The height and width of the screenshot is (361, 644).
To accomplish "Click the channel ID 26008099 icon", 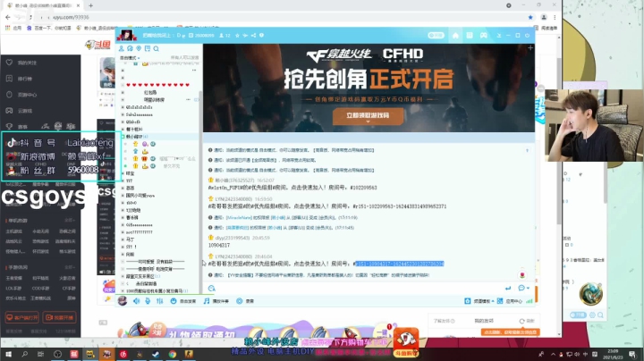I will click(191, 35).
